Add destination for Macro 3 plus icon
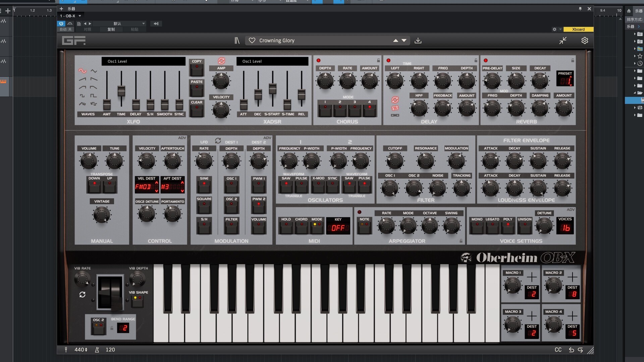The height and width of the screenshot is (362, 644). click(532, 316)
